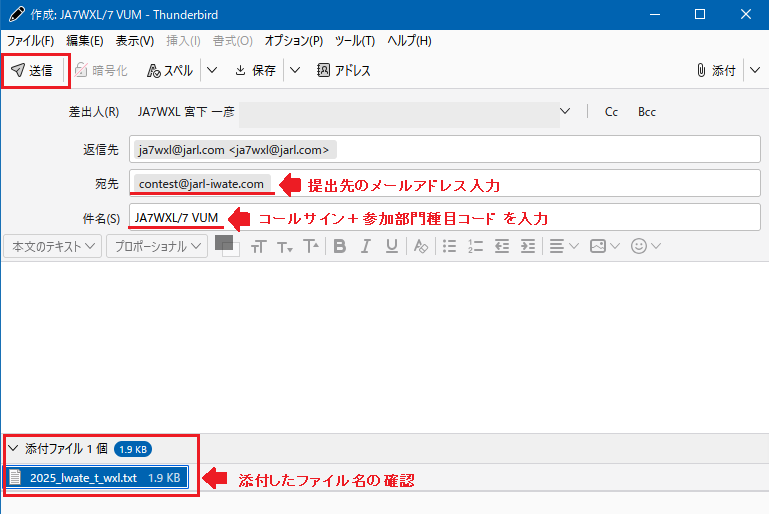769x514 pixels.
Task: Click the increase indent icon
Action: (528, 246)
